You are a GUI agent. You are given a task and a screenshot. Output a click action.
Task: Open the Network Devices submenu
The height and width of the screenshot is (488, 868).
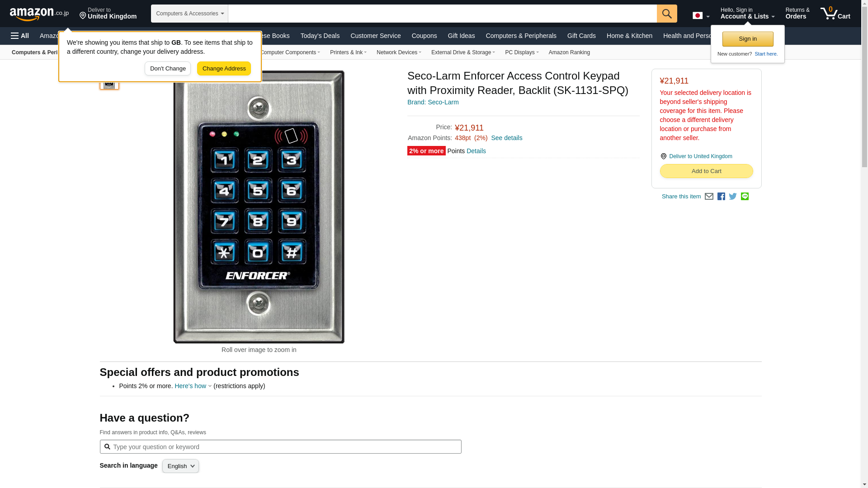point(399,52)
